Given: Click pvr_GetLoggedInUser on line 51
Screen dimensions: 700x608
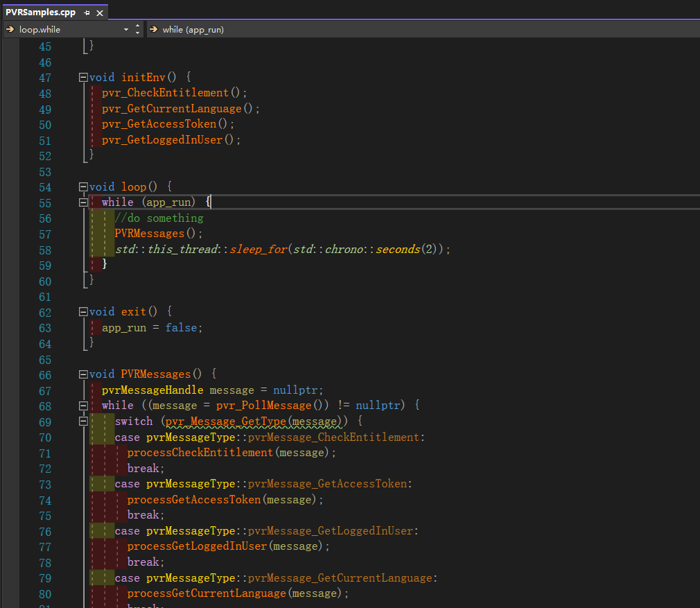Looking at the screenshot, I should [162, 140].
